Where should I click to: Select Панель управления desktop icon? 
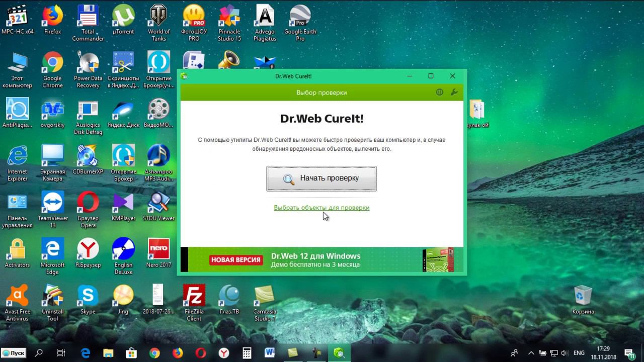(18, 211)
